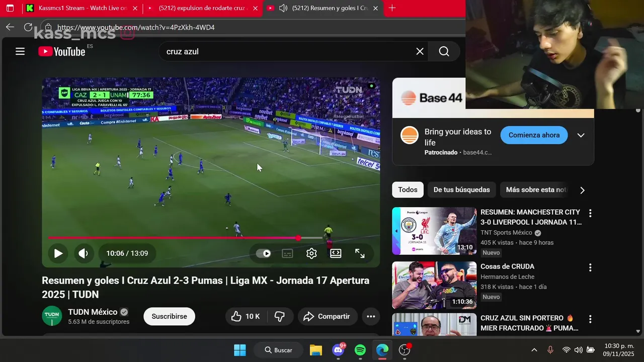The height and width of the screenshot is (362, 644).
Task: Open OBS Studio from the taskbar
Action: (x=405, y=350)
